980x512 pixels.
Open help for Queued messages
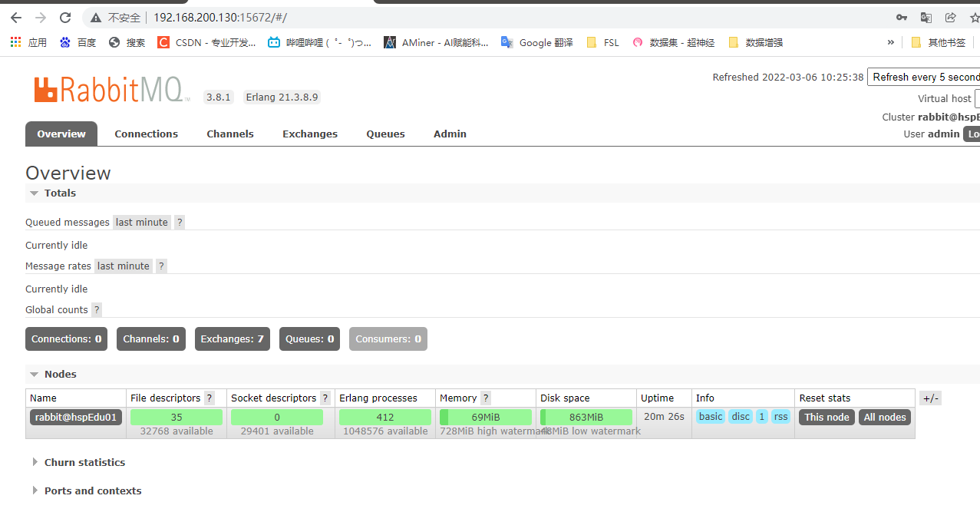[x=180, y=222]
